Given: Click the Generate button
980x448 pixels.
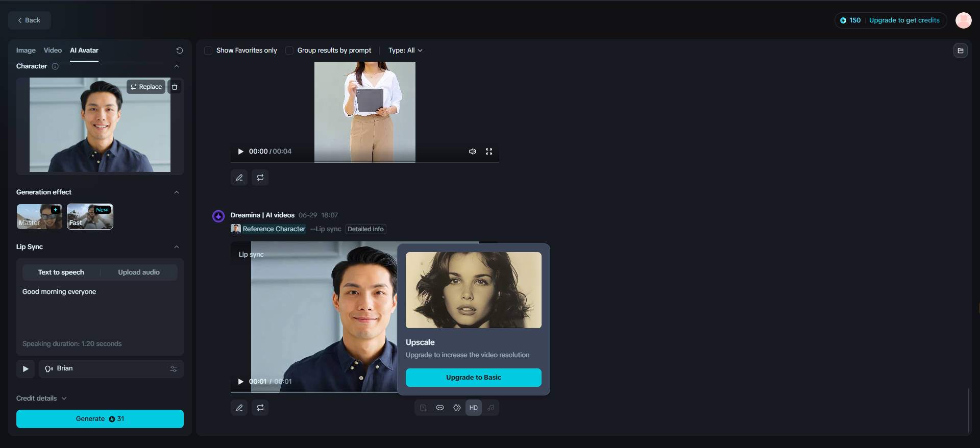Looking at the screenshot, I should [100, 419].
